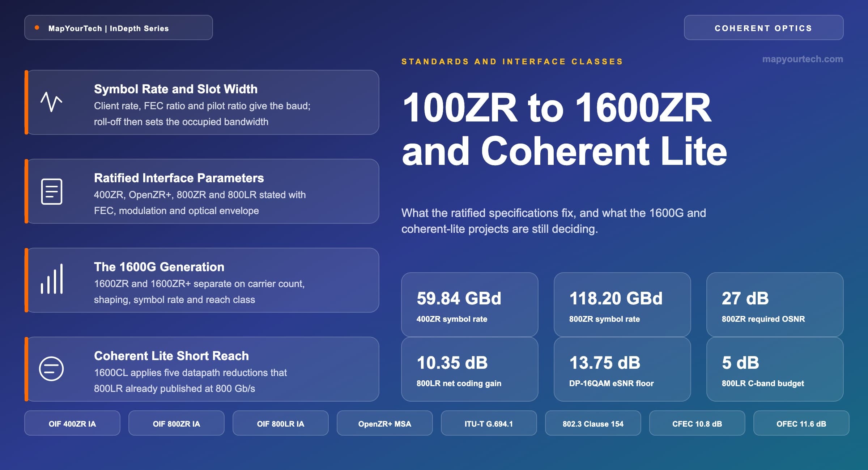Select the COHERENT OPTICS badge
This screenshot has width=868, height=470.
[763, 27]
